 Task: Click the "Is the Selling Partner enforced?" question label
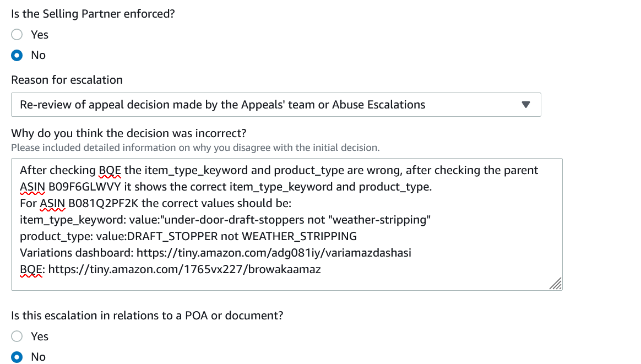coord(93,14)
